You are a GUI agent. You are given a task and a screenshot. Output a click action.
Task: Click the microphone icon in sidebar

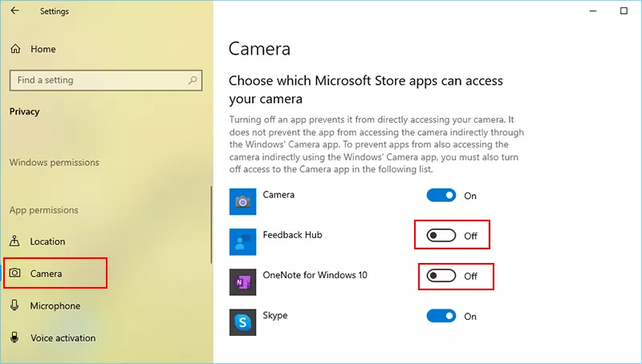point(15,305)
